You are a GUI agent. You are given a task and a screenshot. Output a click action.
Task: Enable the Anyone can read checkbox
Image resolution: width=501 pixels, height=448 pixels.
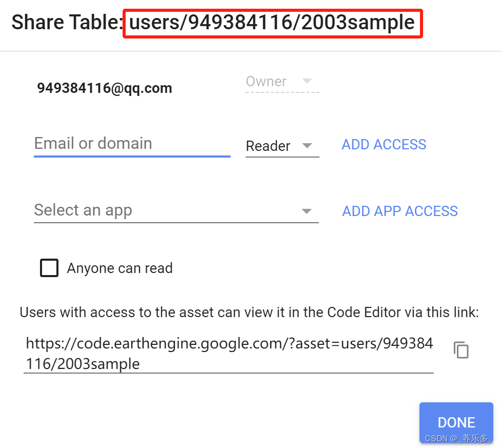tap(49, 268)
